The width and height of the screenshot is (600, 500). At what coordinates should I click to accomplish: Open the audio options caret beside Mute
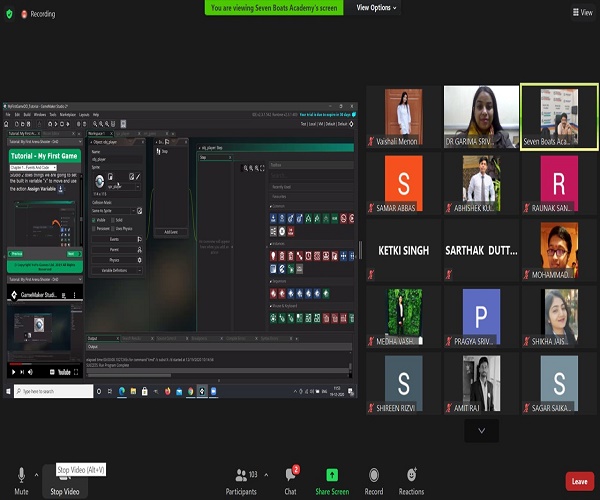pyautogui.click(x=36, y=475)
